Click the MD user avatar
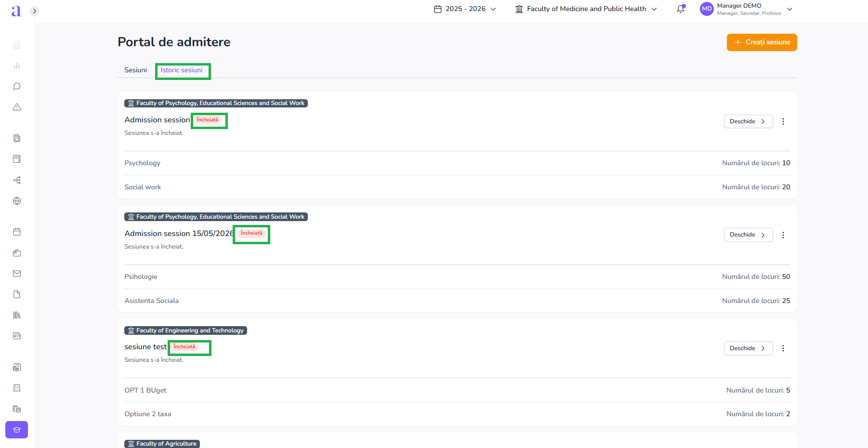This screenshot has height=448, width=868. pyautogui.click(x=707, y=9)
